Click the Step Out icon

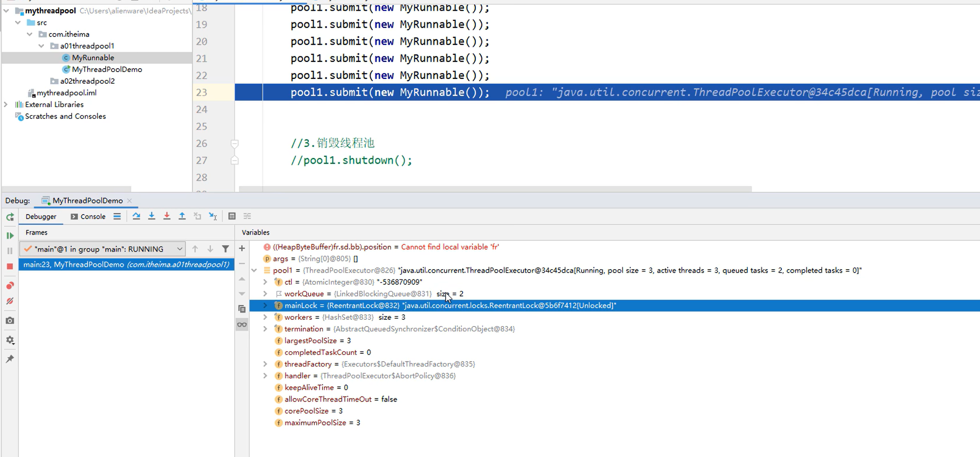click(182, 216)
